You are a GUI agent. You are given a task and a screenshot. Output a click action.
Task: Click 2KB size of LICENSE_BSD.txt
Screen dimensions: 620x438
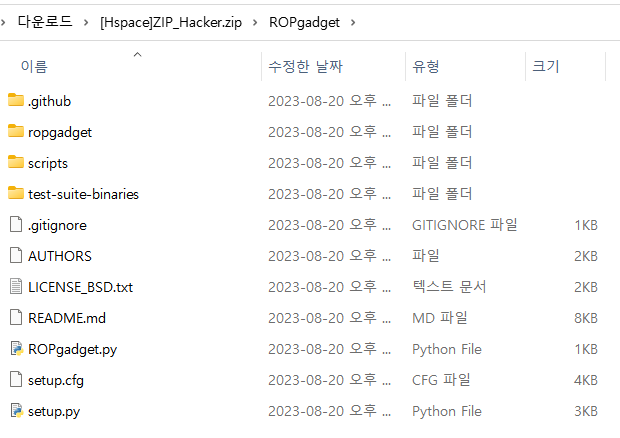pyautogui.click(x=586, y=287)
